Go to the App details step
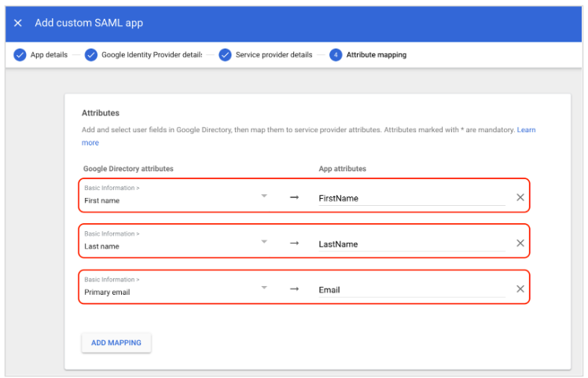Screen dimensions: 588x378 [49, 55]
